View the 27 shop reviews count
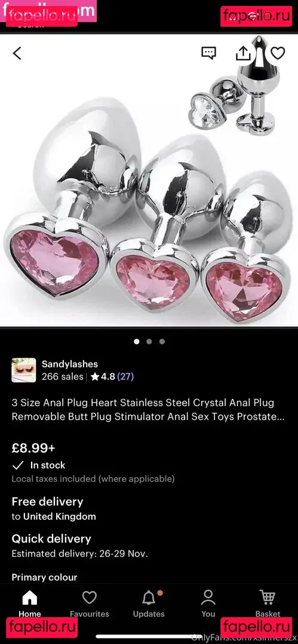The height and width of the screenshot is (644, 298). pos(125,377)
